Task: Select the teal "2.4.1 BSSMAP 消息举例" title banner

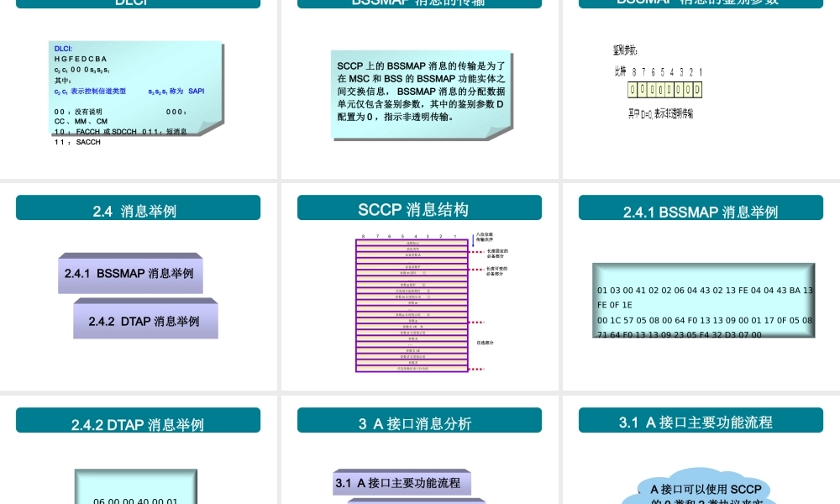Action: [x=701, y=207]
